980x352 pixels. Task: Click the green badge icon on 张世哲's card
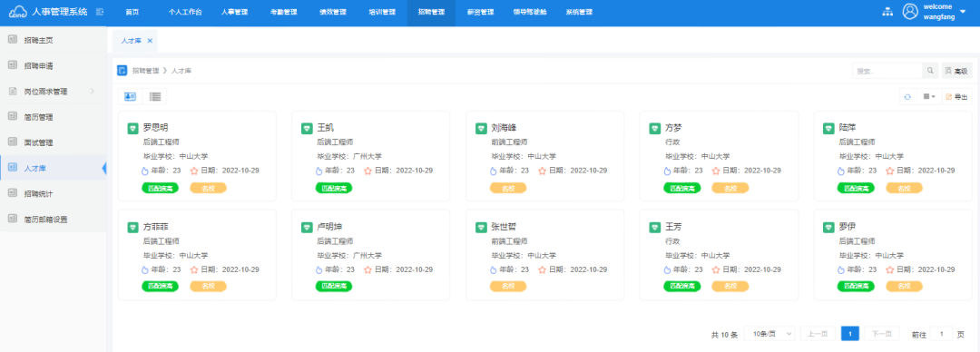[481, 228]
